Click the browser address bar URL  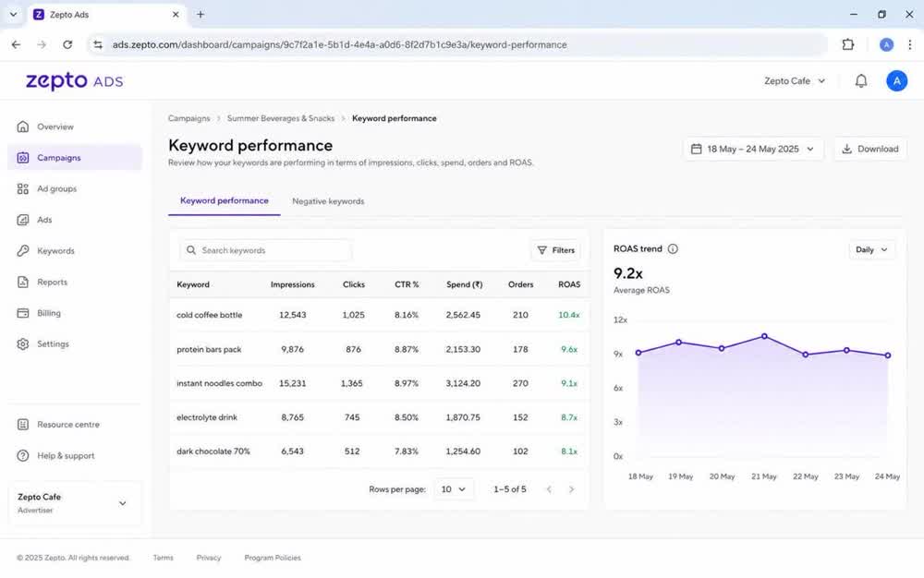coord(339,44)
